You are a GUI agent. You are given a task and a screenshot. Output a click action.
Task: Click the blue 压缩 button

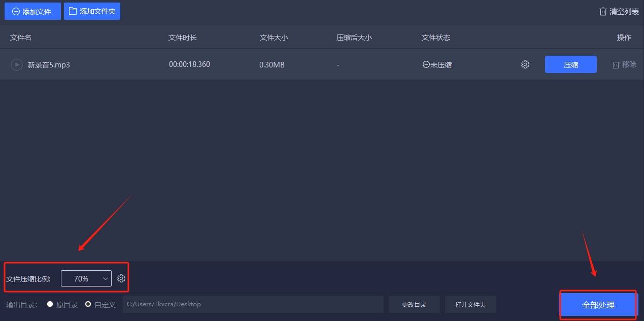571,64
